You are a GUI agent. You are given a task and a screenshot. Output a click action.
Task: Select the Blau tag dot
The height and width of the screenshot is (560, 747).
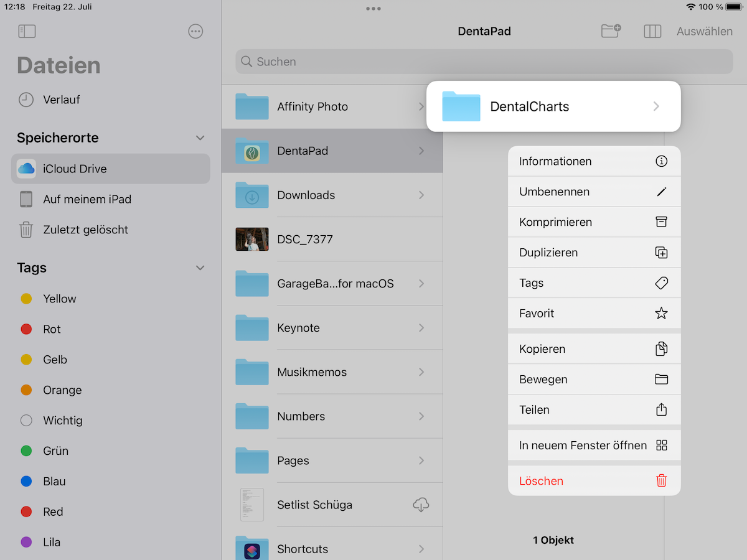tap(26, 481)
